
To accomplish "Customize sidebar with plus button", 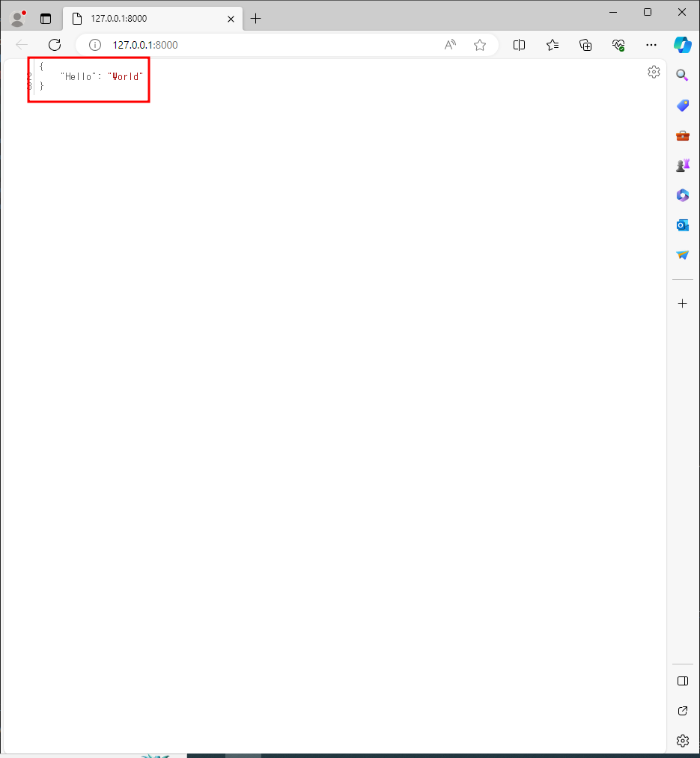I will point(683,304).
